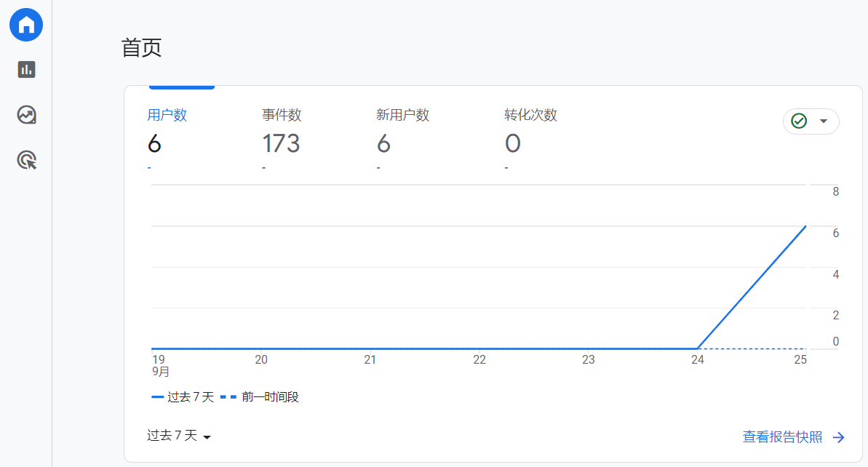Click the chart line peak at day 25
This screenshot has height=467, width=868.
pyautogui.click(x=805, y=226)
